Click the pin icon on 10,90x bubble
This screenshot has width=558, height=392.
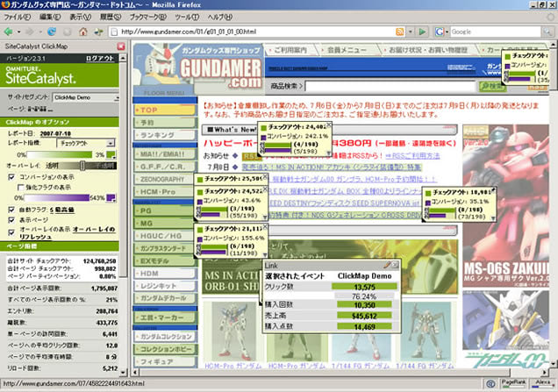point(493,190)
